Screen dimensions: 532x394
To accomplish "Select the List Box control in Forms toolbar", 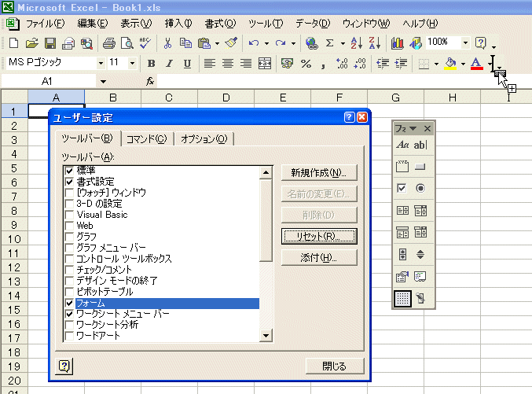I will pos(402,211).
